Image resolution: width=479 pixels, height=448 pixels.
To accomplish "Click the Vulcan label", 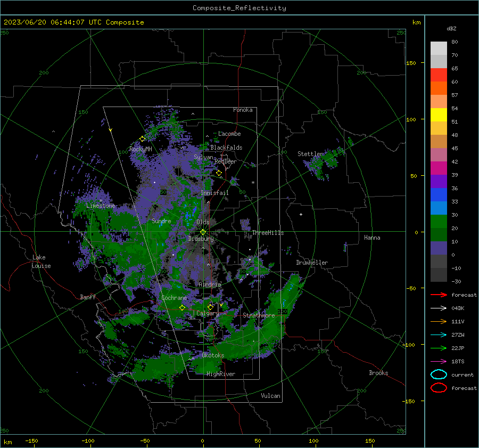I will pyautogui.click(x=270, y=396).
